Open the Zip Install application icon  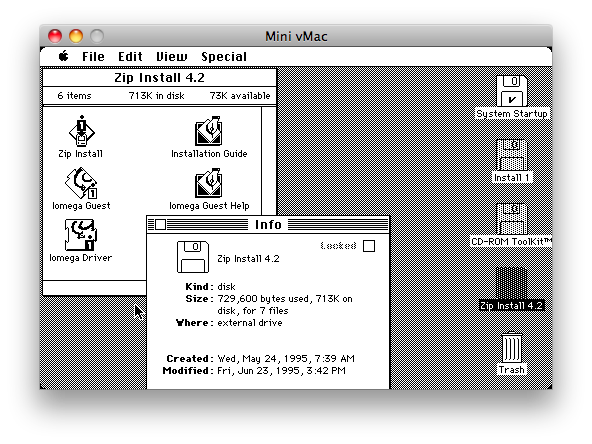point(82,131)
